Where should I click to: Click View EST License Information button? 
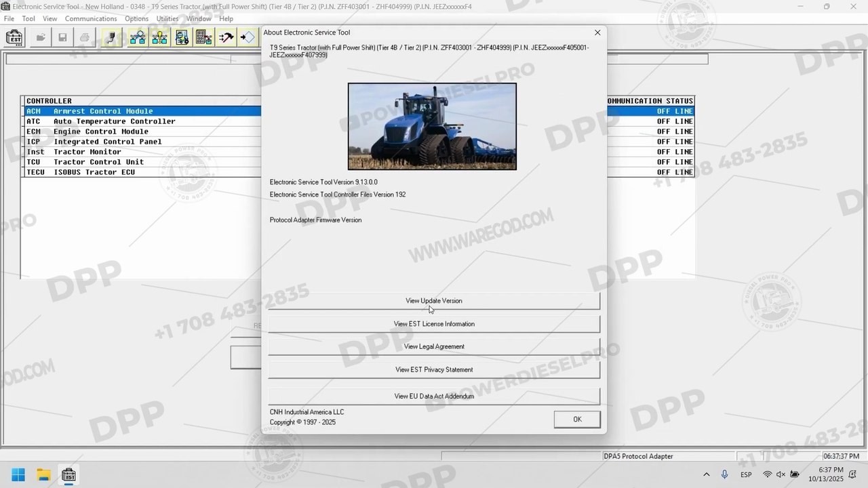click(x=434, y=324)
